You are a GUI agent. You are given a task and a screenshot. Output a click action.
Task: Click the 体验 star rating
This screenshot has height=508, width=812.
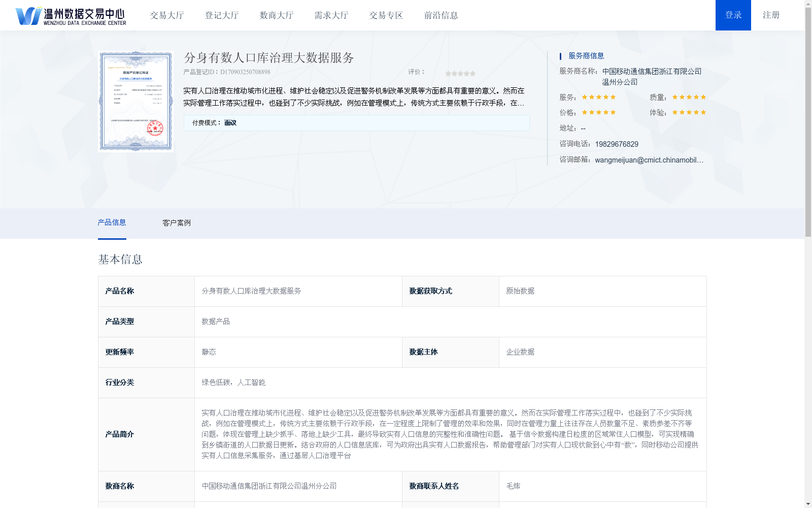[x=689, y=112]
